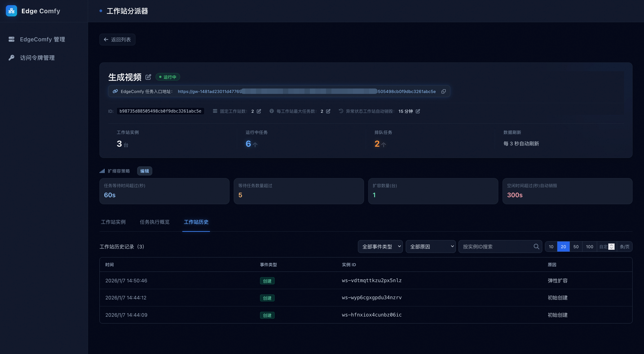Open 访问令牌管理 in the sidebar
This screenshot has width=644, height=354.
(37, 58)
